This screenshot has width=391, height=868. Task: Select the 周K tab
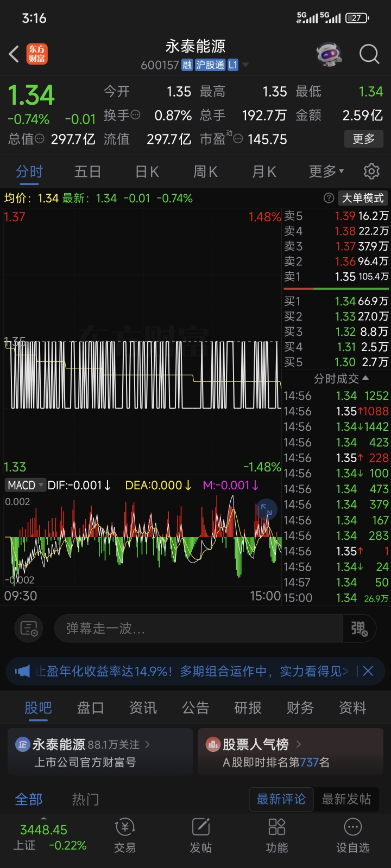(x=205, y=171)
